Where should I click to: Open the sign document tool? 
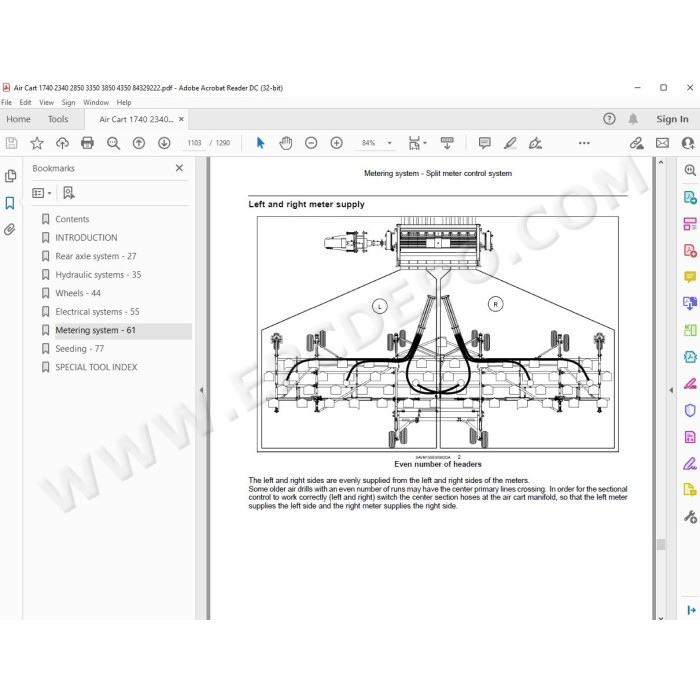point(535,143)
